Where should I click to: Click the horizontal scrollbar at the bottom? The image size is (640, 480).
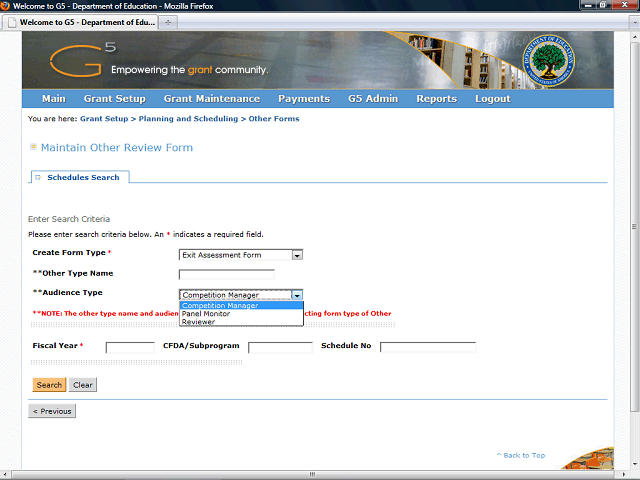pos(312,474)
